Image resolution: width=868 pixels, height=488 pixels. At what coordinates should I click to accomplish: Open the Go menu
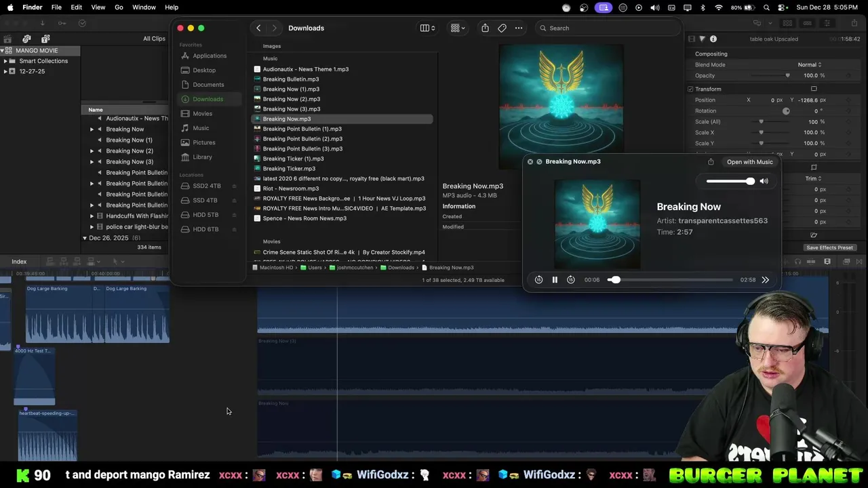tap(119, 7)
